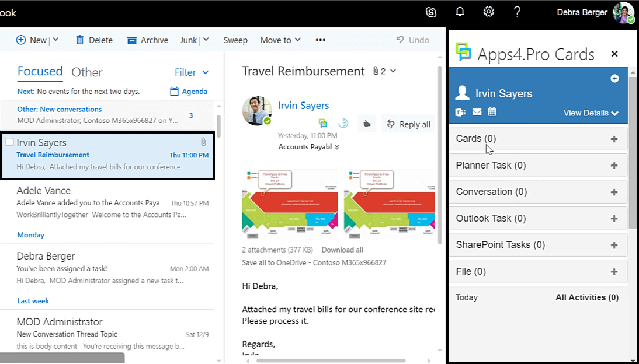Click Download all attachments
The image size is (639, 364).
click(342, 250)
